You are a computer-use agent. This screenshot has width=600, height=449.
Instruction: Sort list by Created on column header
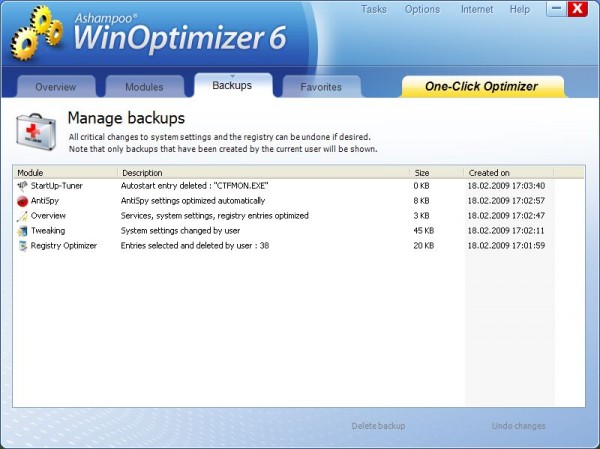tap(509, 173)
